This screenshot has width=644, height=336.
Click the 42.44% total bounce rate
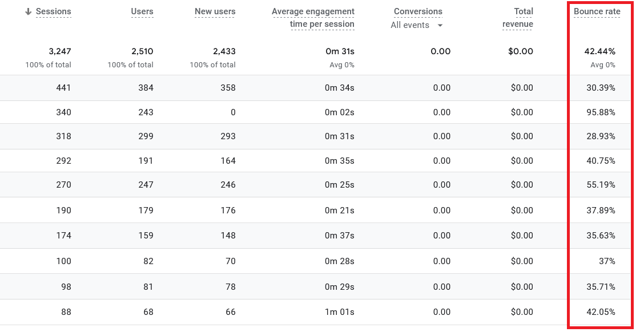tap(599, 51)
